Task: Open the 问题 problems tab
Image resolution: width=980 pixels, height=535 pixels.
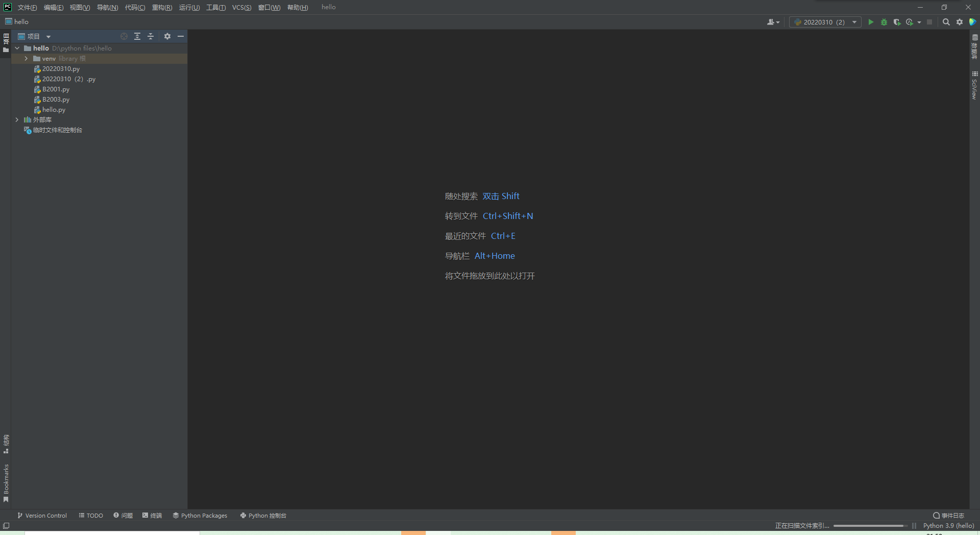Action: click(x=123, y=516)
